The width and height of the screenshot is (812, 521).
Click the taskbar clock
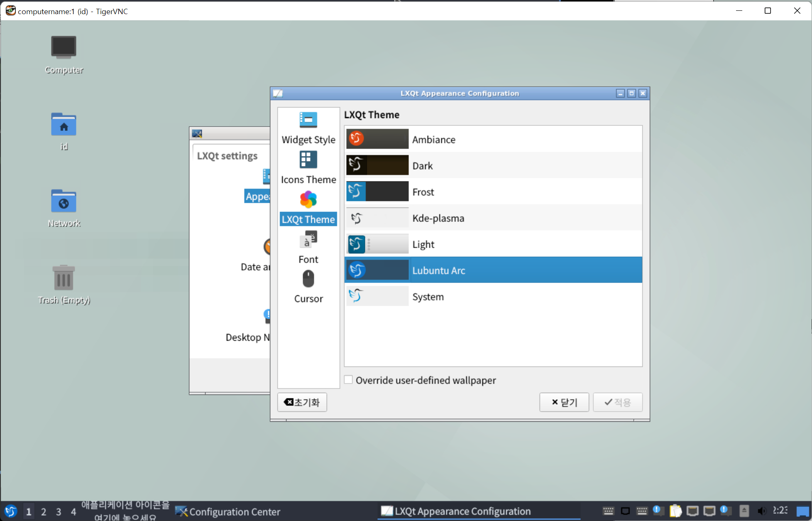point(780,511)
